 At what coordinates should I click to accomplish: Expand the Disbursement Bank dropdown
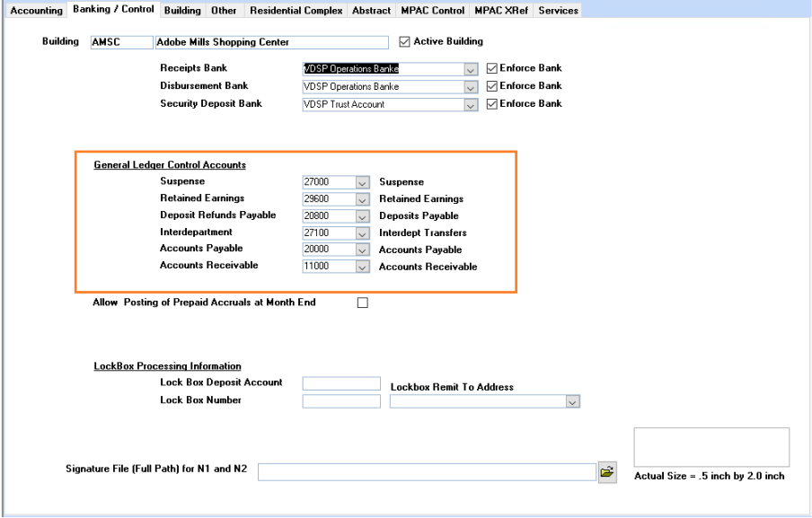[470, 87]
